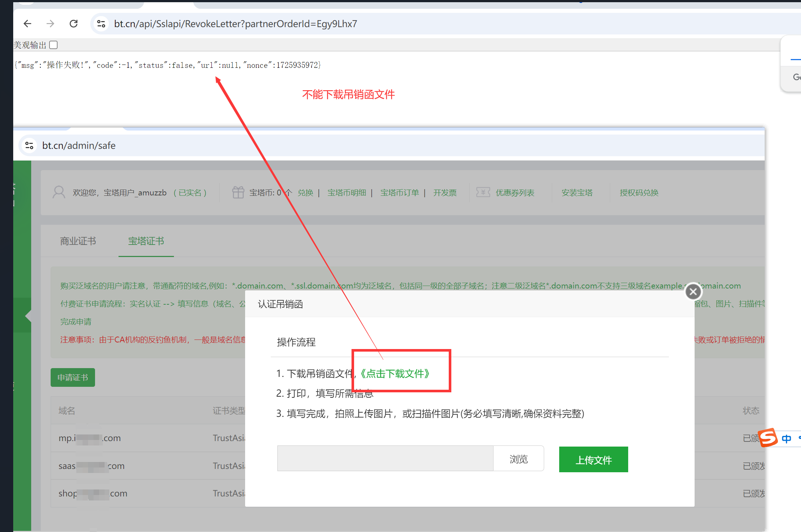This screenshot has height=532, width=801.
Task: Toggle the 中 Chinese input mode indicator
Action: coord(786,439)
